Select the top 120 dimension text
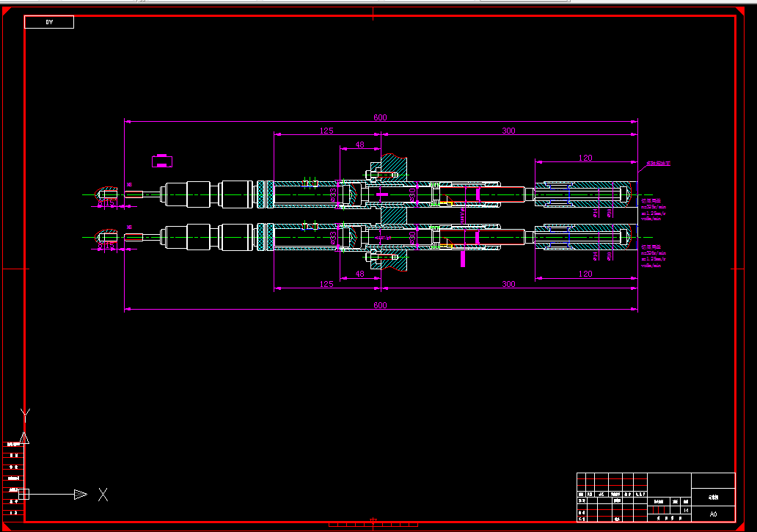Viewport: 757px width, 532px height. (585, 158)
